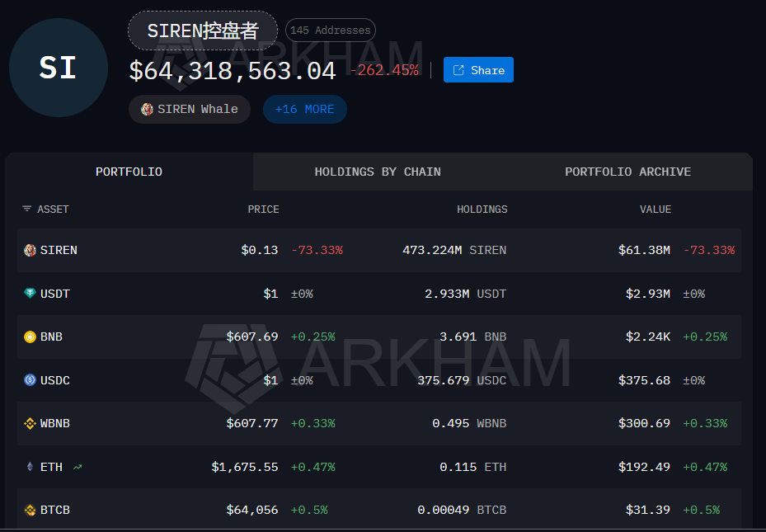The width and height of the screenshot is (766, 532).
Task: Open the Portfolio Archive tab
Action: click(627, 172)
